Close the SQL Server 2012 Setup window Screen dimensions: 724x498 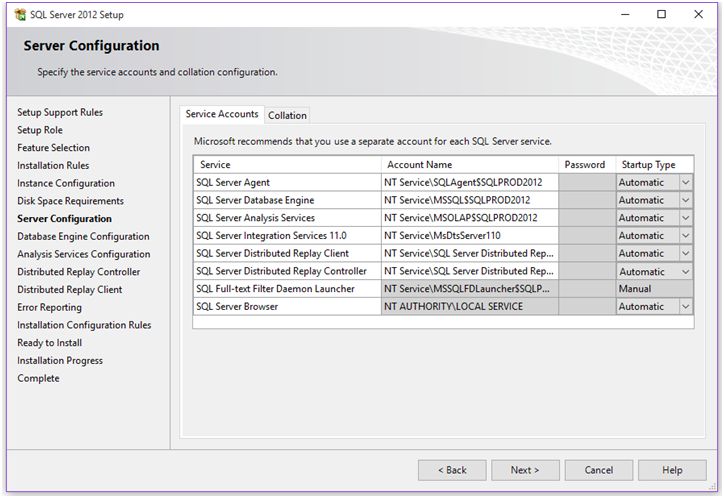(698, 14)
